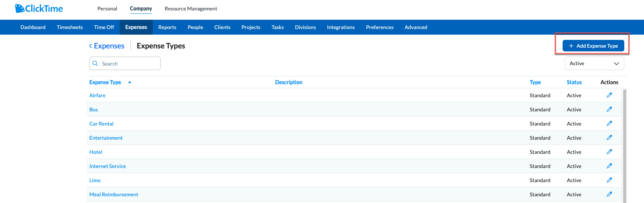This screenshot has height=203, width=644.
Task: Click the Active status cell for Hotel
Action: [x=574, y=152]
